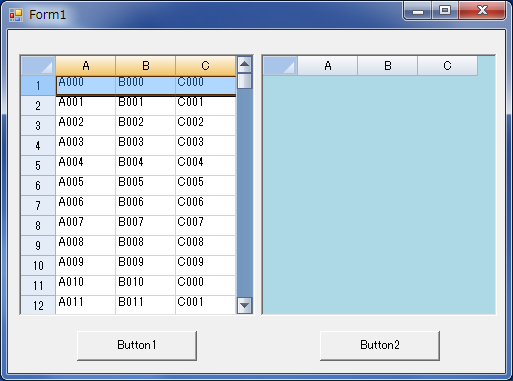
Task: Select row header 7
Action: click(38, 206)
